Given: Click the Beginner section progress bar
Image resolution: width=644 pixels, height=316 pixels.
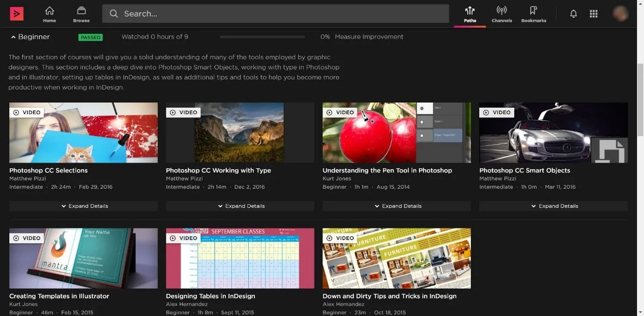Looking at the screenshot, I should (x=262, y=37).
